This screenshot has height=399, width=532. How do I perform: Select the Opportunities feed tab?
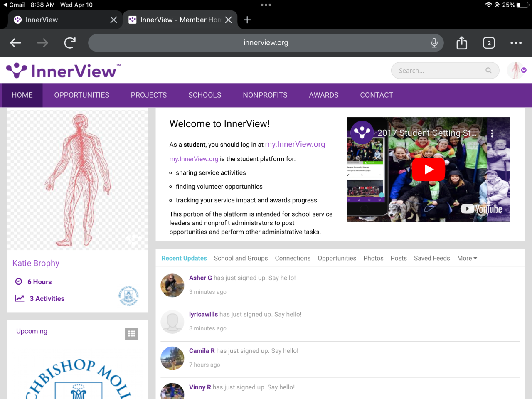(x=337, y=258)
